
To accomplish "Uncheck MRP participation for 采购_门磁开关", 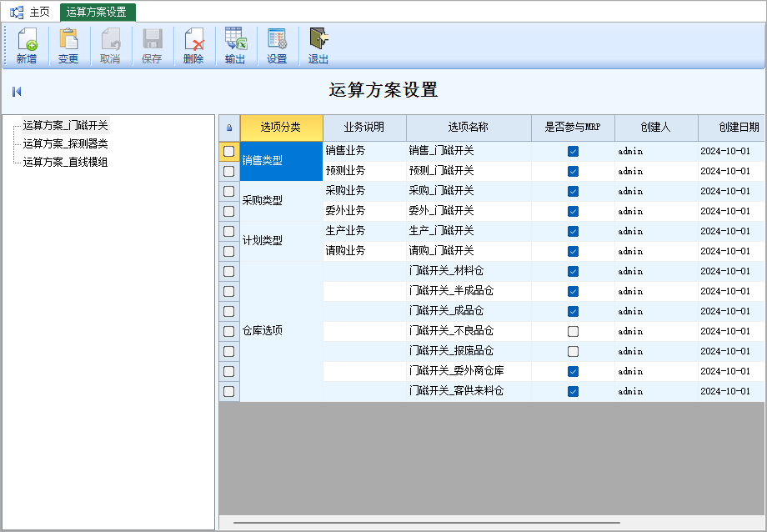I will 574,191.
